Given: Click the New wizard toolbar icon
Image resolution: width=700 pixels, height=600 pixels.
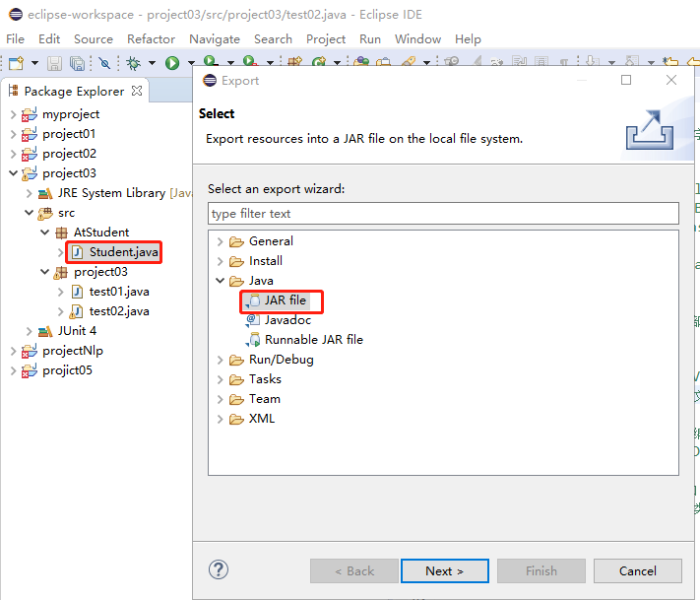Looking at the screenshot, I should (x=16, y=63).
